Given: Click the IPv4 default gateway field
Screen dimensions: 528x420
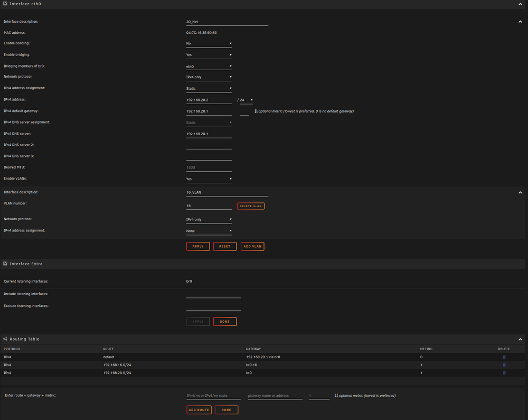Looking at the screenshot, I should pyautogui.click(x=209, y=111).
